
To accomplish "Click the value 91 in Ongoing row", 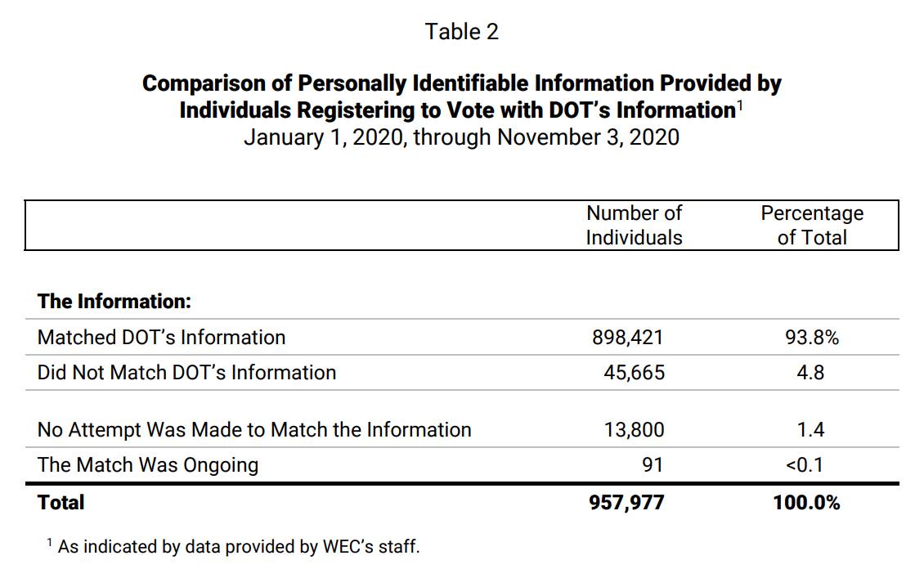I will click(653, 465).
